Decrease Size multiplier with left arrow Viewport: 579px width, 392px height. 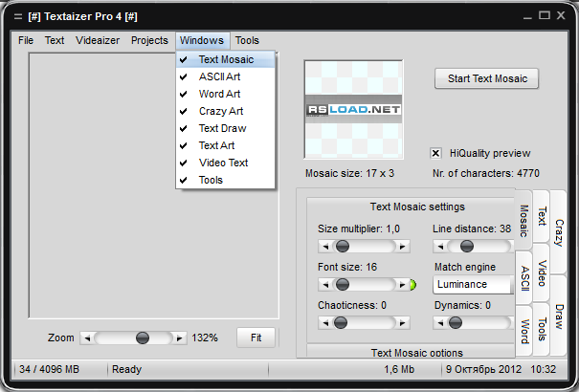click(325, 247)
